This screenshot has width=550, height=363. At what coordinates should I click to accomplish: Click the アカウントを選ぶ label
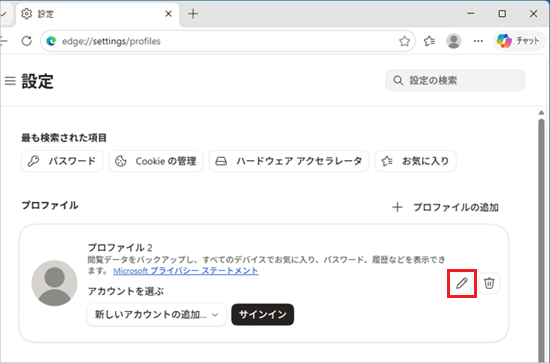click(x=126, y=291)
